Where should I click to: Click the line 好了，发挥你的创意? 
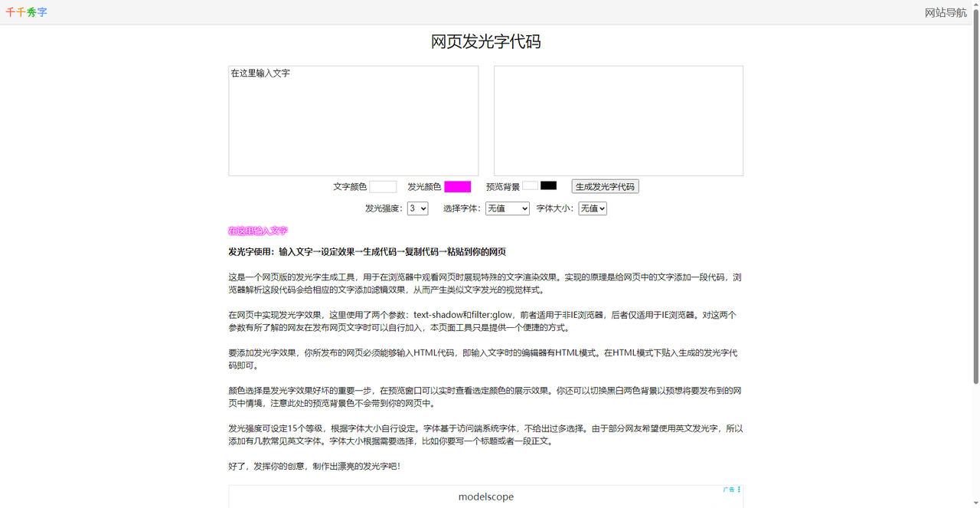(314, 466)
